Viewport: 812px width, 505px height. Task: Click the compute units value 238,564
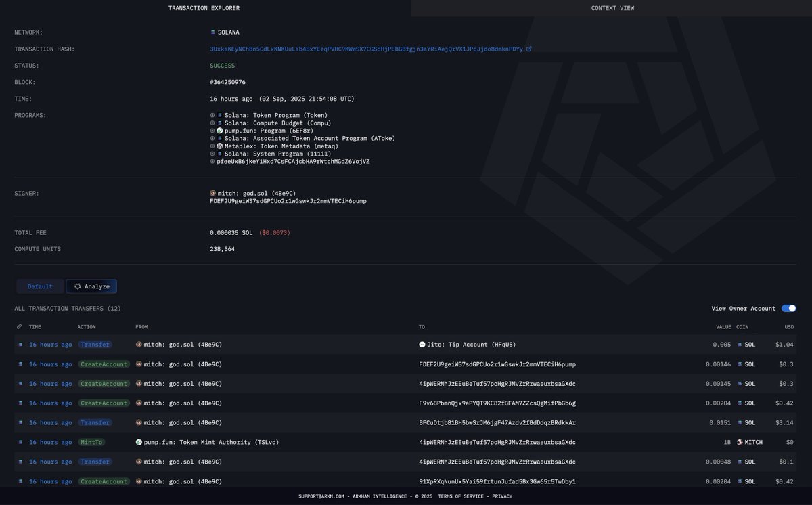click(223, 250)
